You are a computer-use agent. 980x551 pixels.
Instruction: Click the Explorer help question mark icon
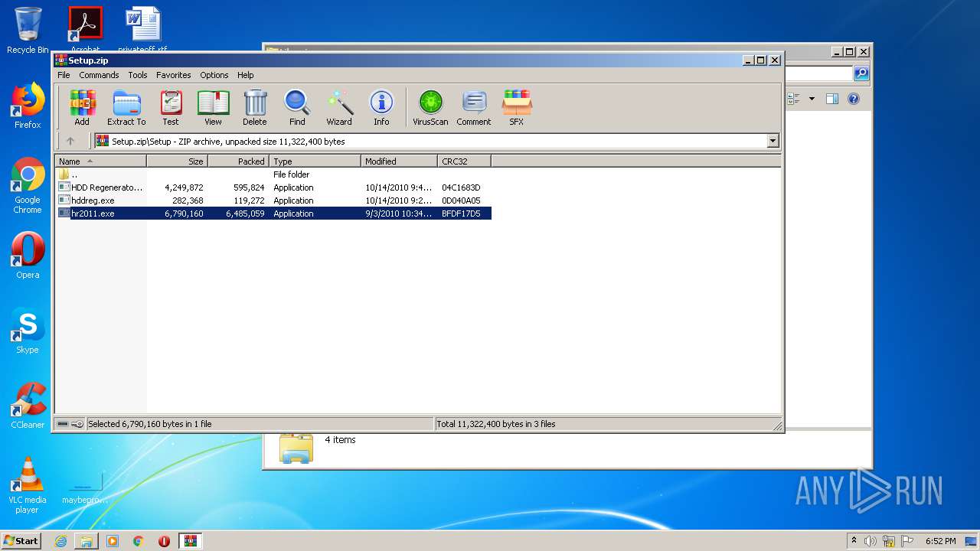(x=854, y=99)
